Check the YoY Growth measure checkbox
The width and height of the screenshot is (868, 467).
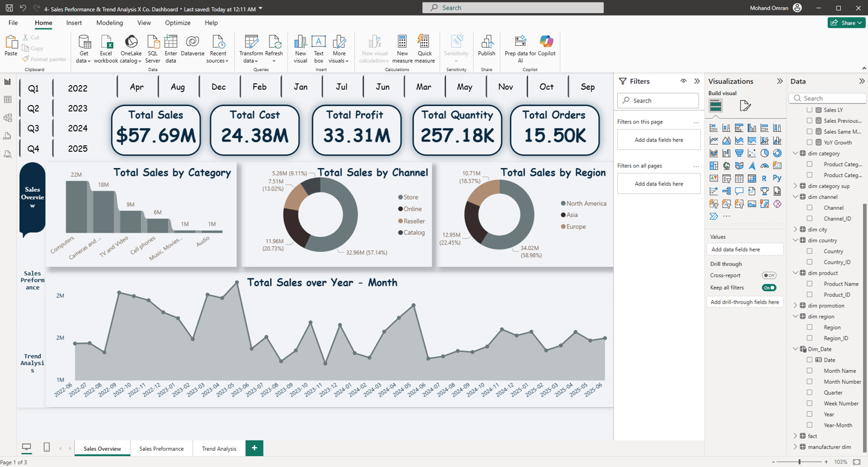pyautogui.click(x=810, y=142)
